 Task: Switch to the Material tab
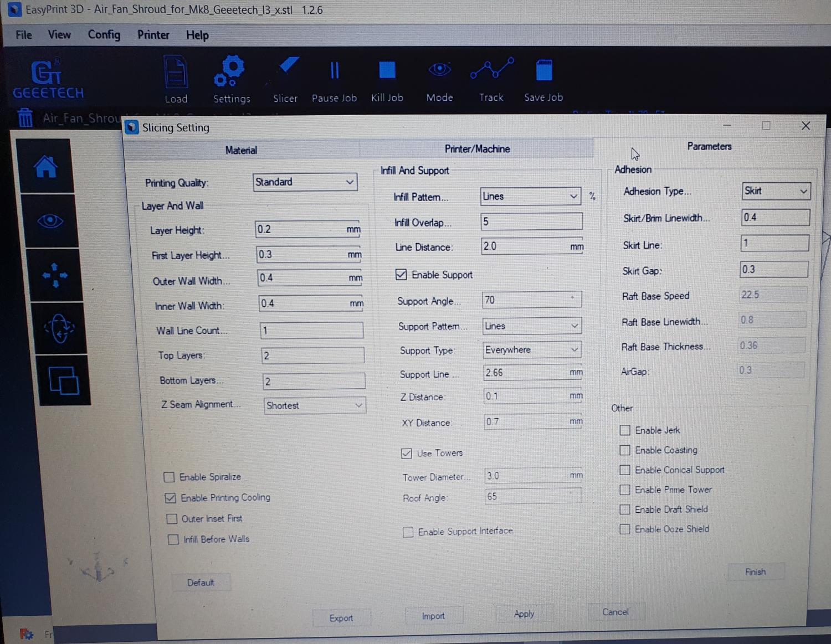[x=241, y=150]
